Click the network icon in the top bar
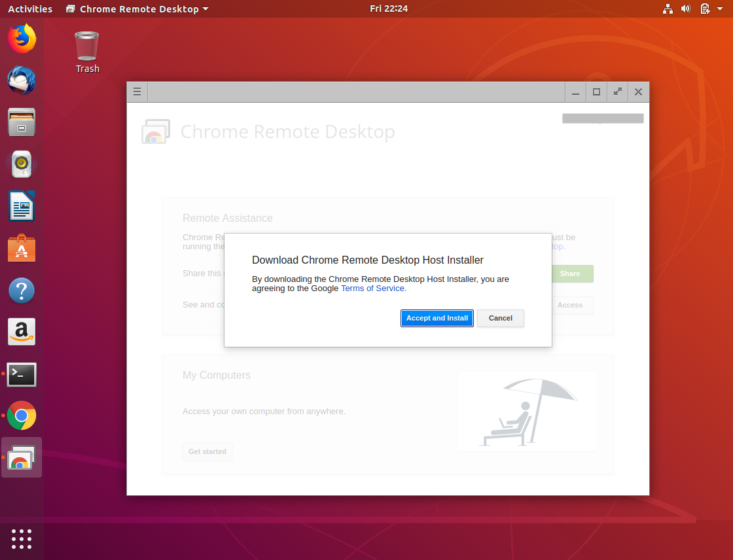The height and width of the screenshot is (560, 733). (x=668, y=9)
